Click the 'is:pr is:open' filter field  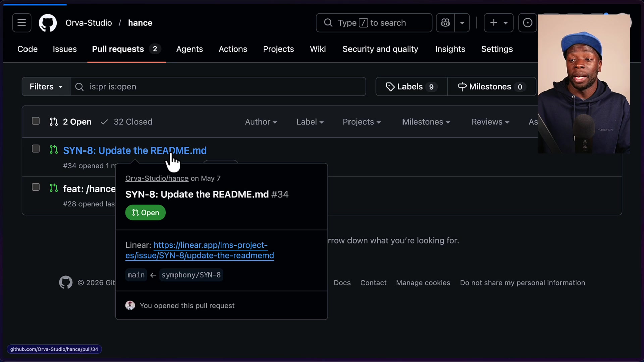[x=218, y=86]
